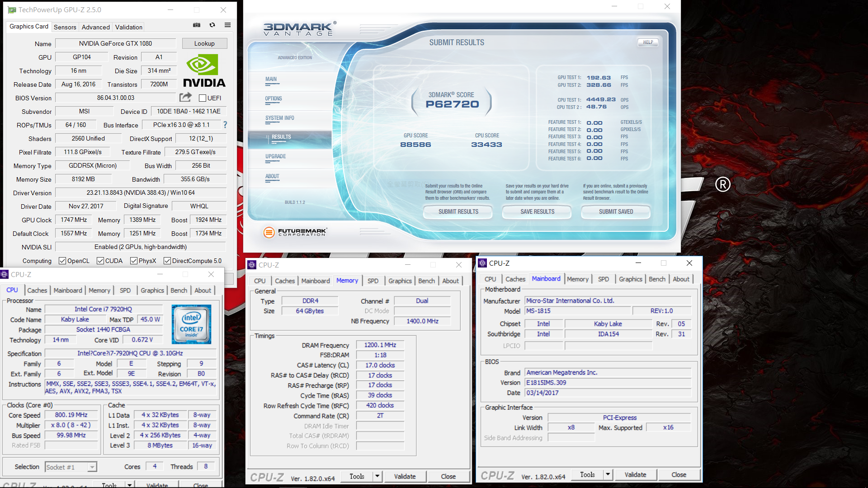This screenshot has height=488, width=868.
Task: Click Close in the CPU-Z Memory window
Action: click(x=448, y=476)
